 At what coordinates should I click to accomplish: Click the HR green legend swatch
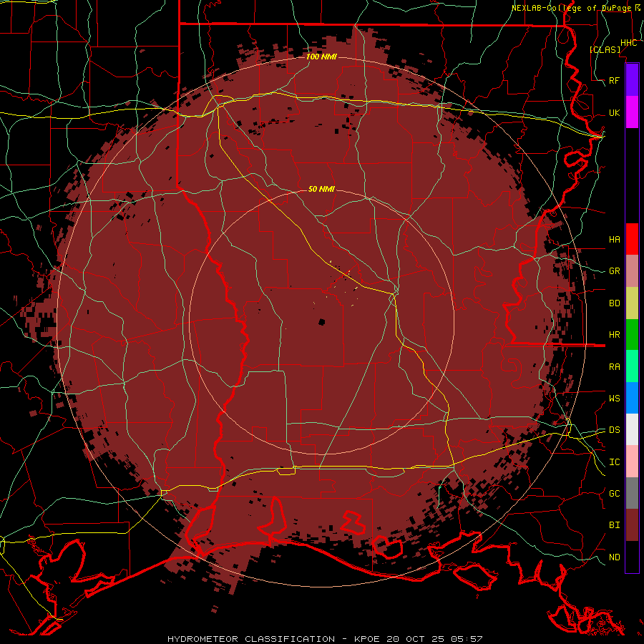point(632,335)
